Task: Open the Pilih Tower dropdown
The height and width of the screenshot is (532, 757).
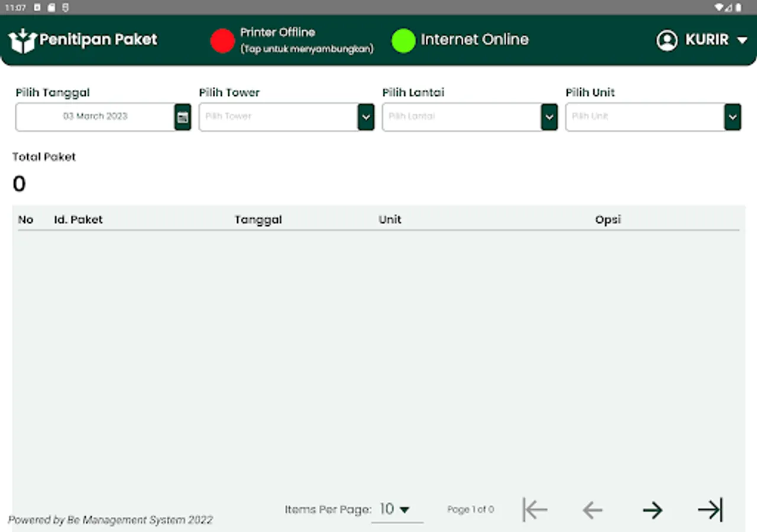Action: pyautogui.click(x=365, y=116)
